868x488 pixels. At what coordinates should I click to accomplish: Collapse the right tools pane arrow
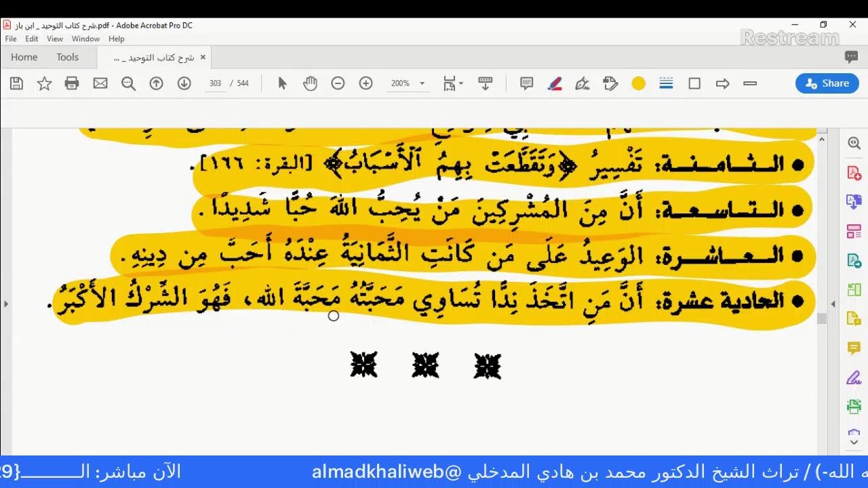(833, 304)
